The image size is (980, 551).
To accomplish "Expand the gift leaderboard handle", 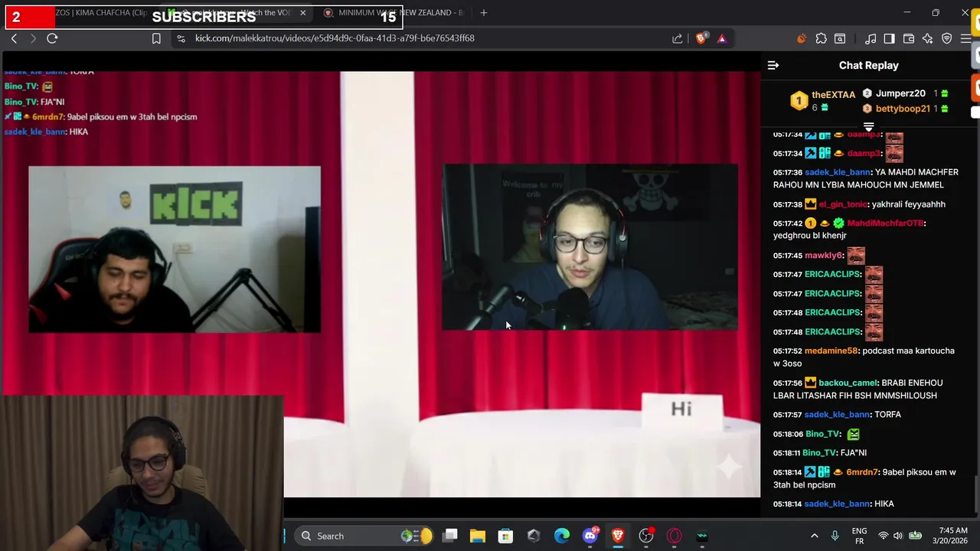I will pyautogui.click(x=869, y=127).
